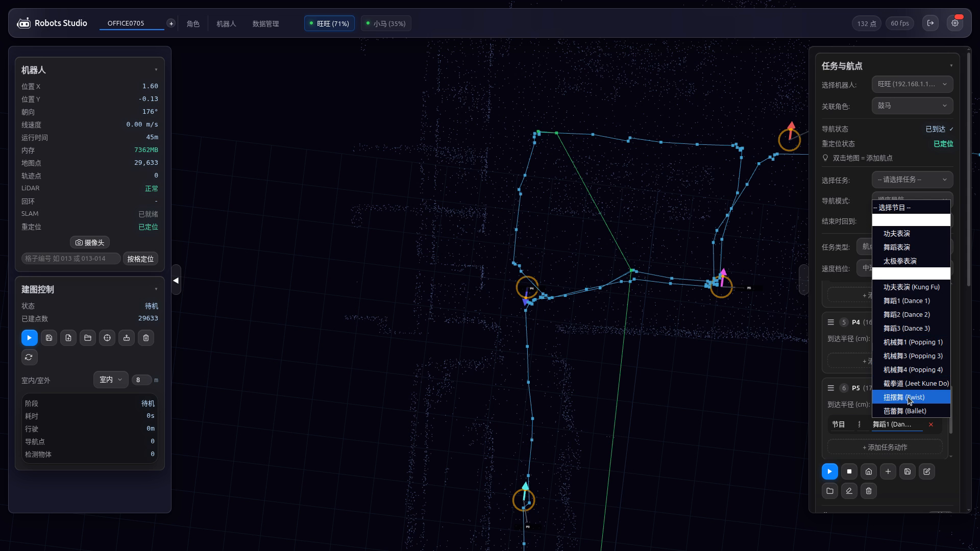Add a new tab with the plus icon

[171, 23]
